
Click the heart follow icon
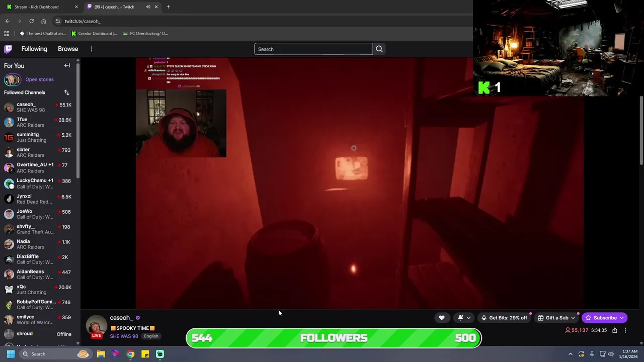[442, 318]
